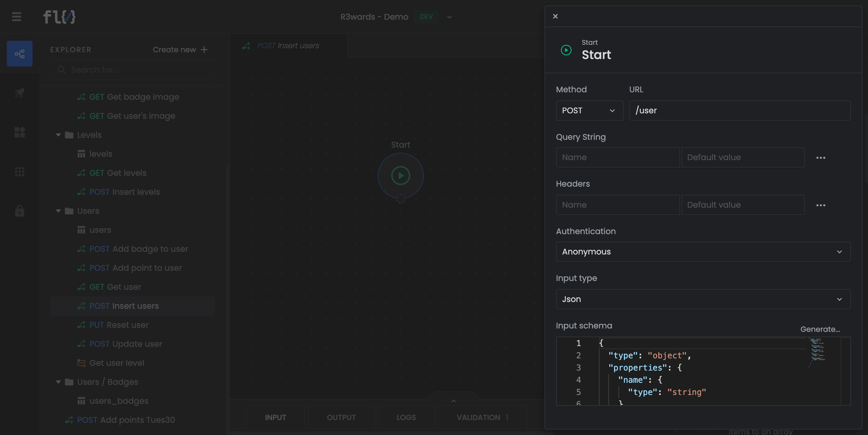Open POST Add points Tues30 flow
The height and width of the screenshot is (435, 868).
tap(120, 420)
